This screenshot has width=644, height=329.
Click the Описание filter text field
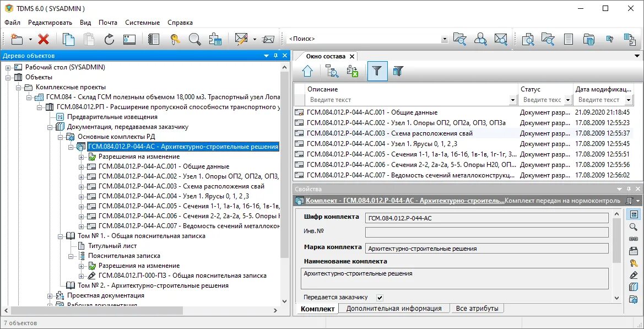pos(409,100)
